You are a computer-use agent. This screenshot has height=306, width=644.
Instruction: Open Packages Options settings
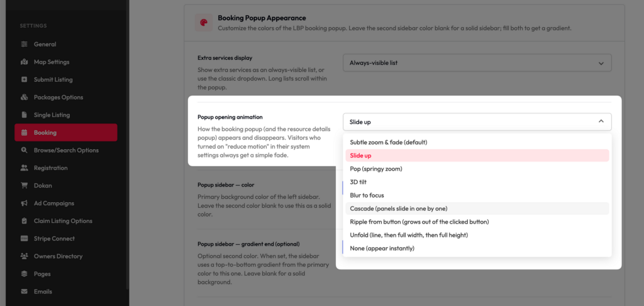tap(65, 98)
